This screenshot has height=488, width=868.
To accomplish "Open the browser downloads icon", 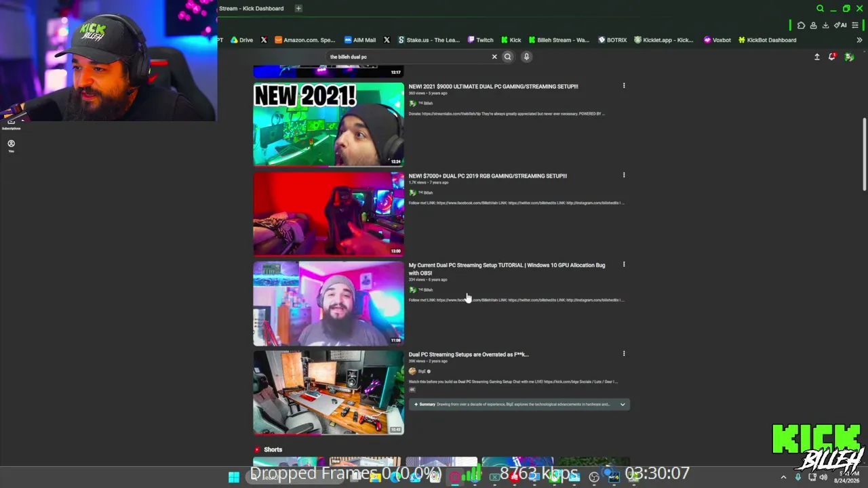I will (x=825, y=26).
